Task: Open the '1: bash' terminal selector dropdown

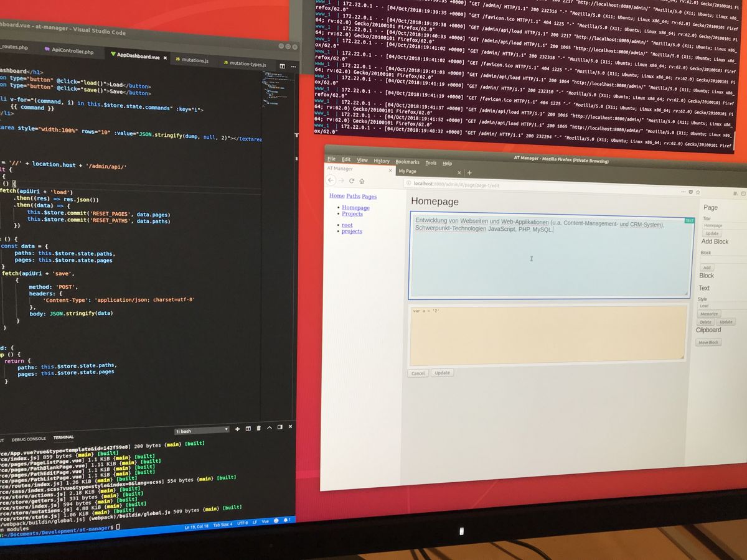Action: [202, 430]
